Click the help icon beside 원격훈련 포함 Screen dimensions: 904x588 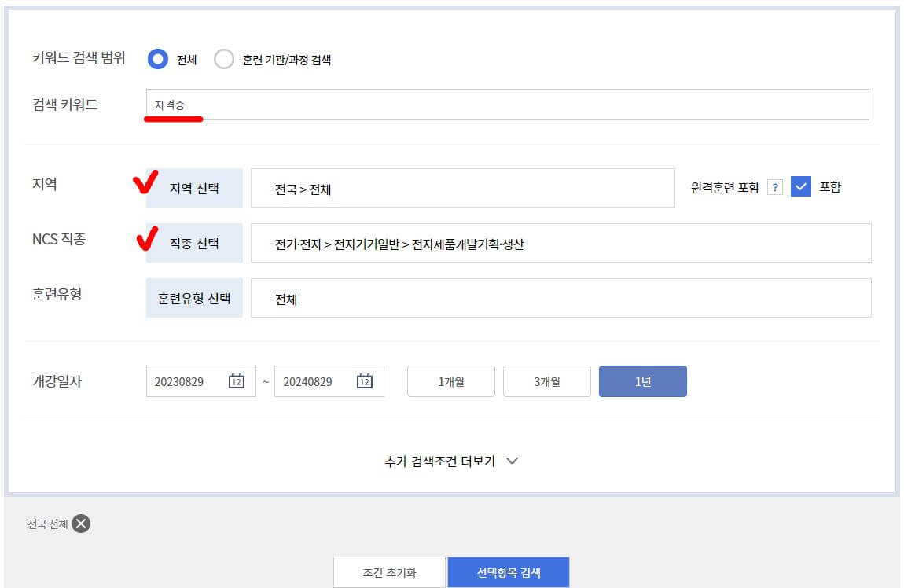(777, 187)
